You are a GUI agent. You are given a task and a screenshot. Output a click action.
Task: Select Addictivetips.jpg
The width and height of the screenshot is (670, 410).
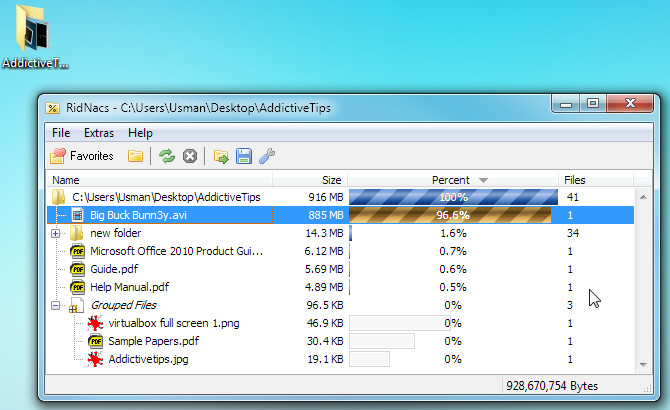pos(148,359)
